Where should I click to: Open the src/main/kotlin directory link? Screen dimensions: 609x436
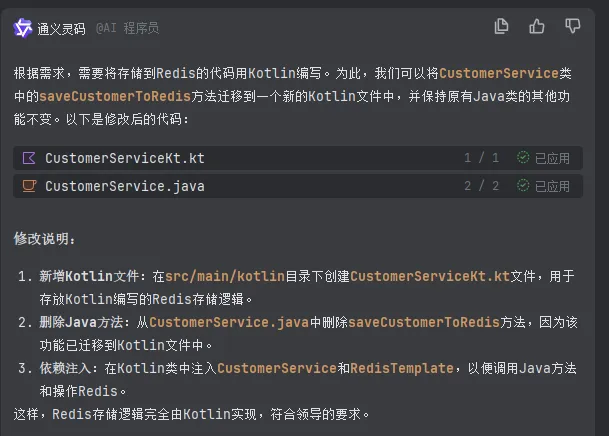[x=224, y=276]
